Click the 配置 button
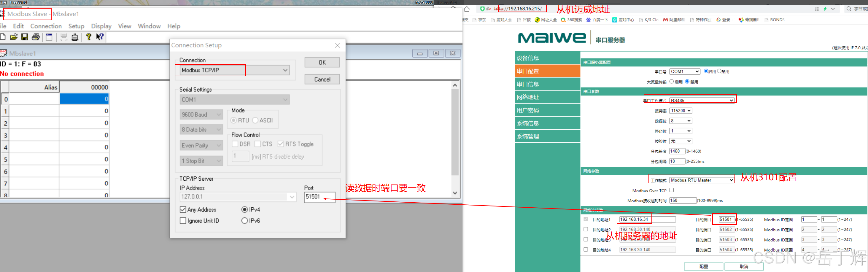This screenshot has width=868, height=272. point(704,267)
